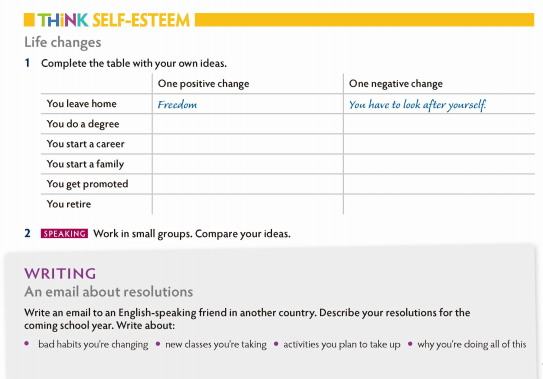Click the yellow square beside THINK
Image resolution: width=543 pixels, height=379 pixels.
point(29,20)
